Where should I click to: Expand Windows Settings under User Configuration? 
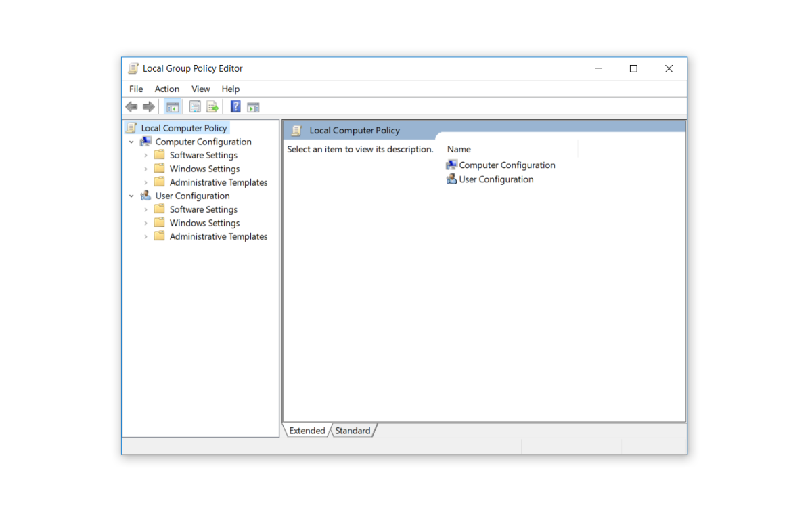point(145,223)
